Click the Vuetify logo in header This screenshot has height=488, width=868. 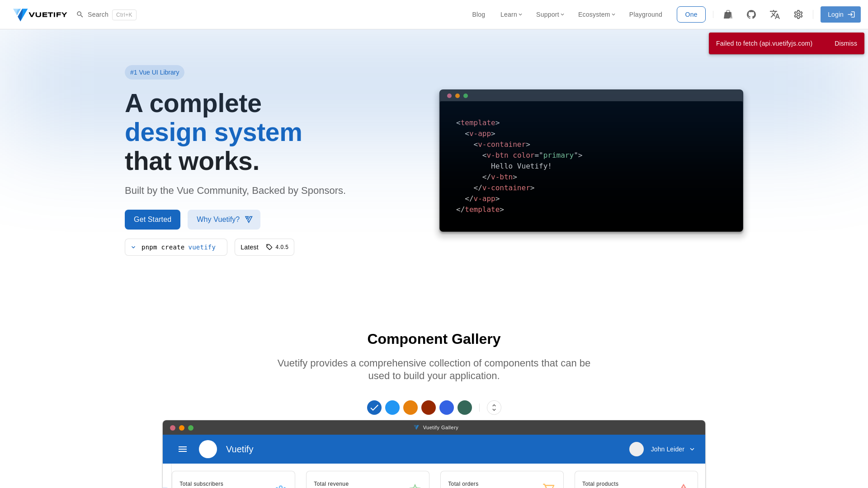[40, 14]
